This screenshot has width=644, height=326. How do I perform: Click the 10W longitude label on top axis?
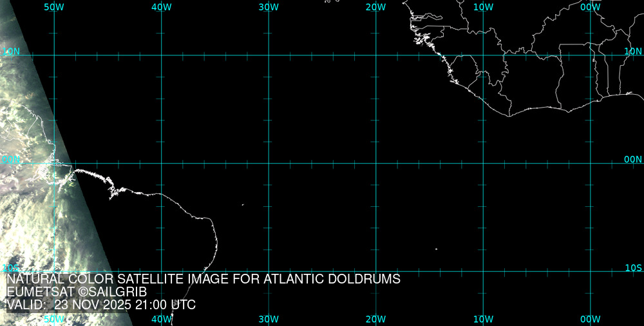[x=483, y=6]
